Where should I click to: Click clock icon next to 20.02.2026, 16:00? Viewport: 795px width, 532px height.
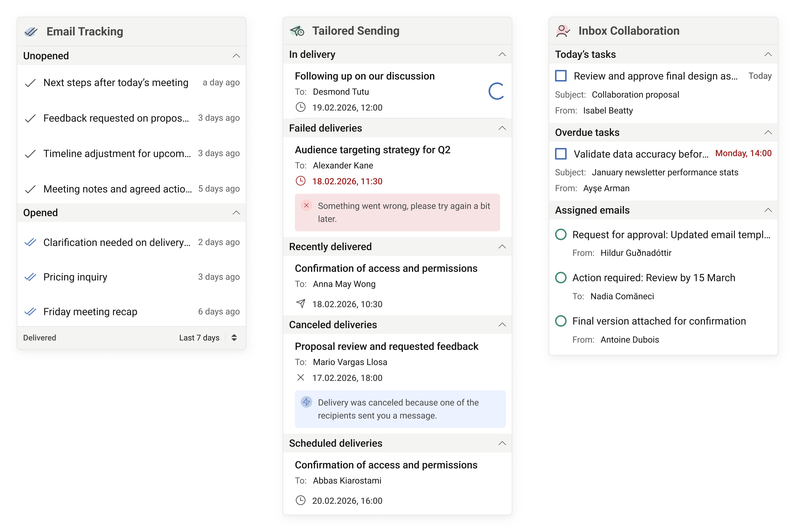[300, 500]
